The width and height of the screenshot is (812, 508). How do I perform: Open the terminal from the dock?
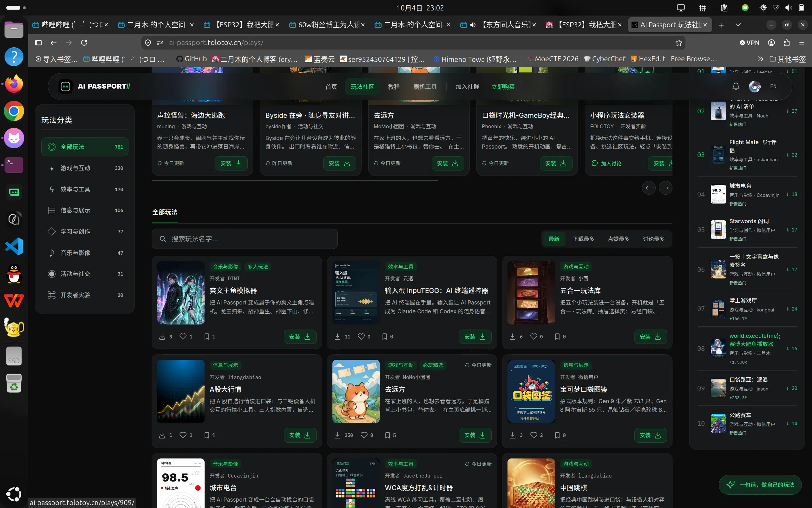coord(14,165)
